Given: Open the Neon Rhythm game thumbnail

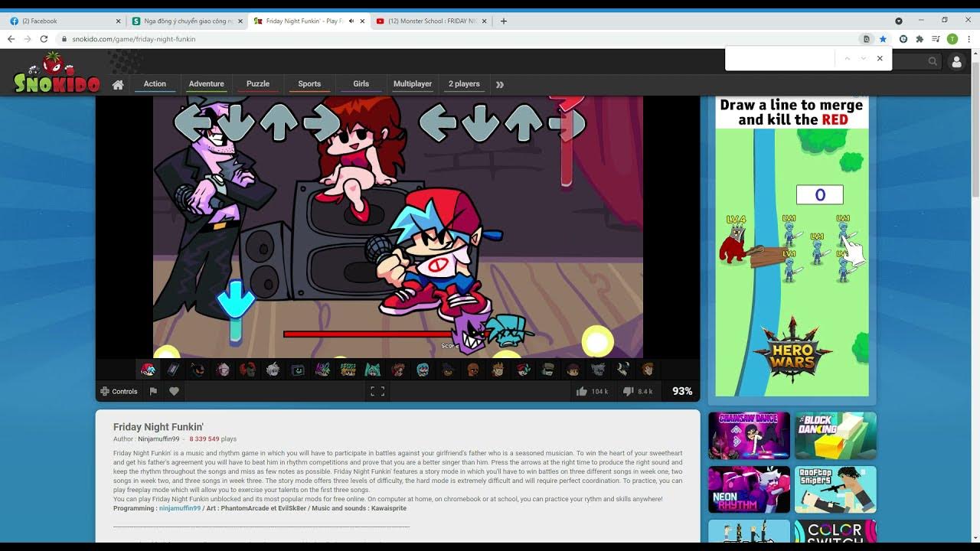Looking at the screenshot, I should point(749,490).
